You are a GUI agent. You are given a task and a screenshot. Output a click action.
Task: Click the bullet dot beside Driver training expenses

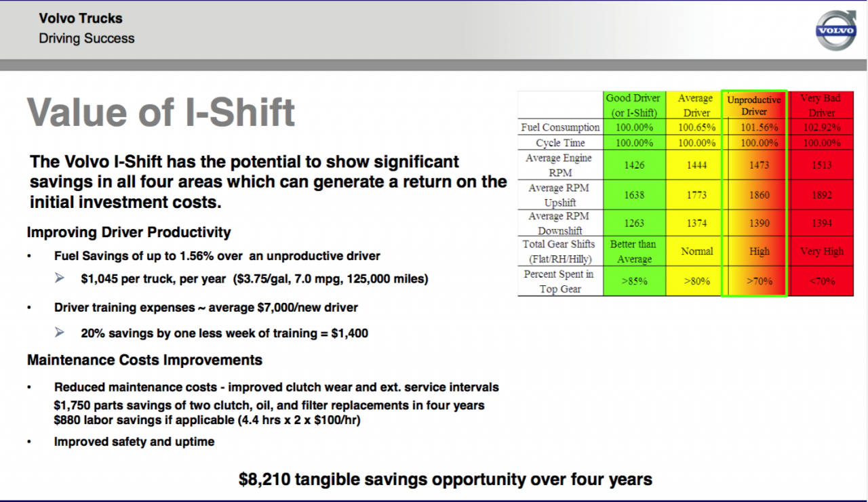pyautogui.click(x=29, y=308)
